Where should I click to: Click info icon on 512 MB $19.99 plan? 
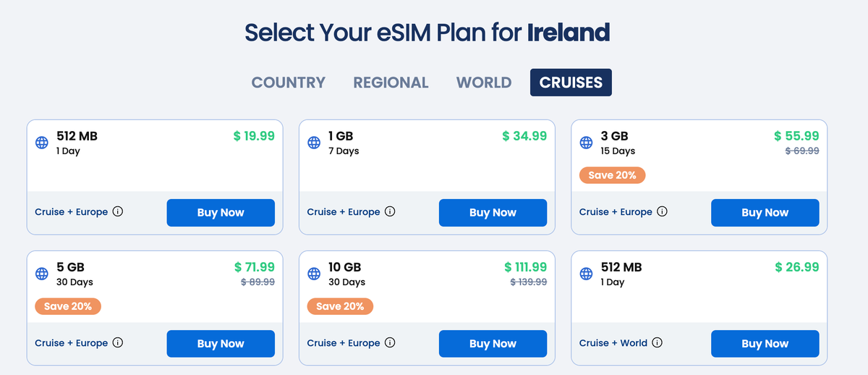118,212
